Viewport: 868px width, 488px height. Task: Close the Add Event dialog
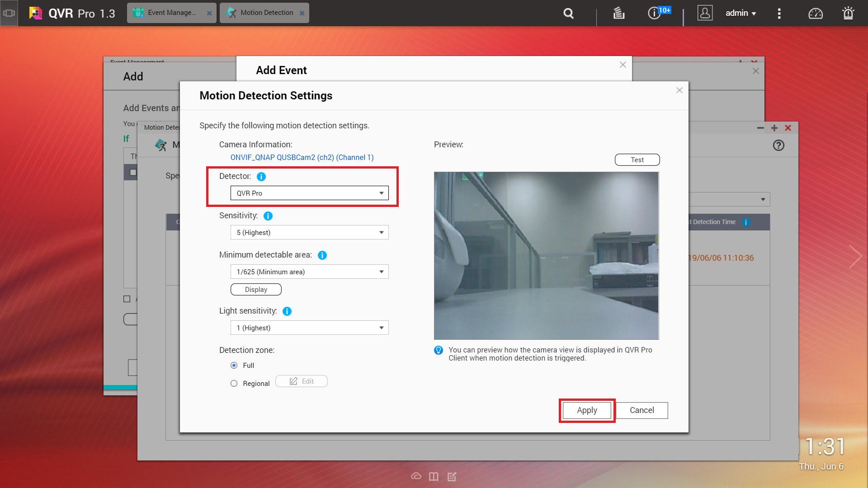(x=623, y=65)
